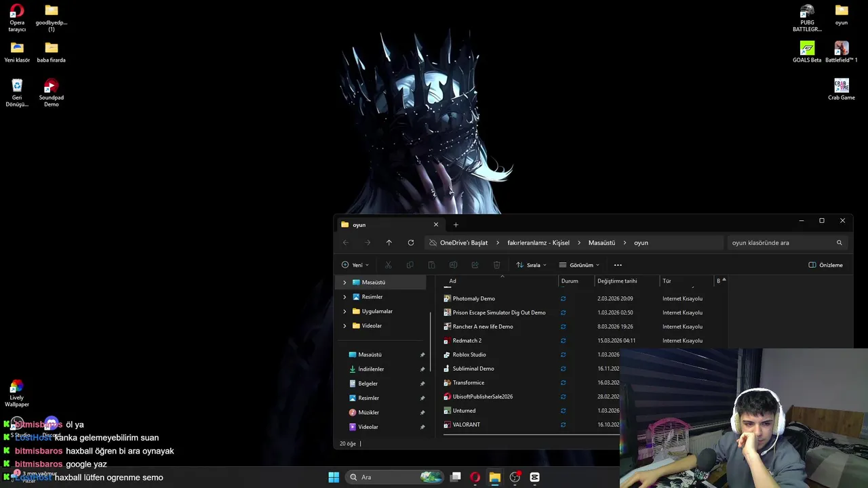The width and height of the screenshot is (868, 488).
Task: Click the Delete trash toolbar icon
Action: (496, 265)
